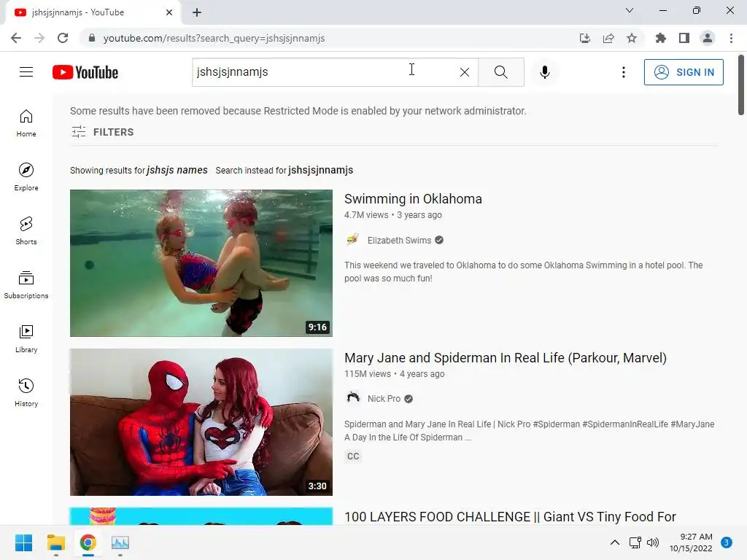Open the FILTERS options
This screenshot has height=560, width=747.
[x=102, y=132]
